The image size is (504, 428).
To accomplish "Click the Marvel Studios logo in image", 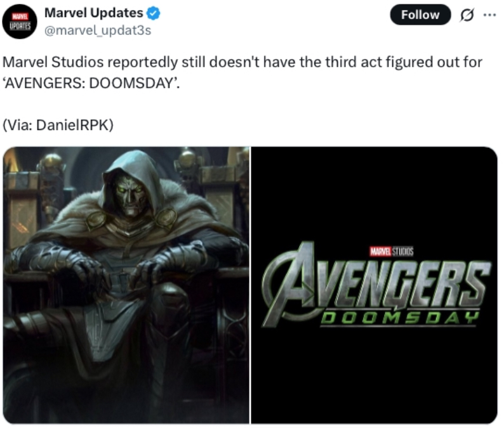I will pyautogui.click(x=392, y=251).
